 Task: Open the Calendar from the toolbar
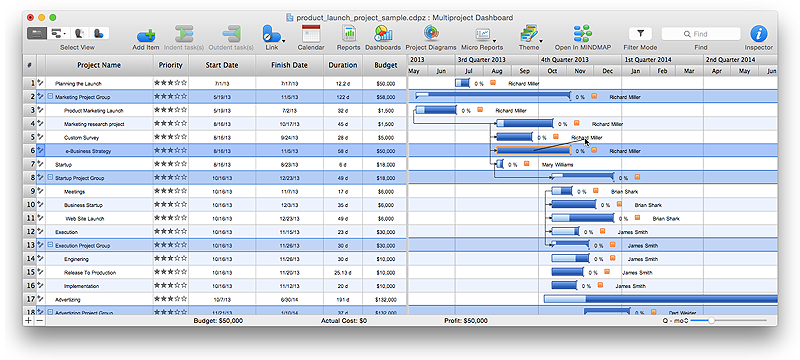click(311, 34)
